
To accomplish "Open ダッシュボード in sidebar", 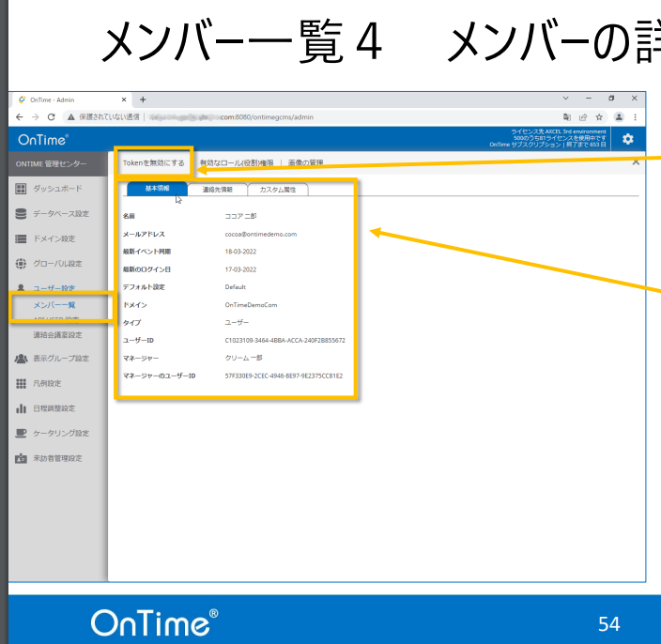I will 58,189.
